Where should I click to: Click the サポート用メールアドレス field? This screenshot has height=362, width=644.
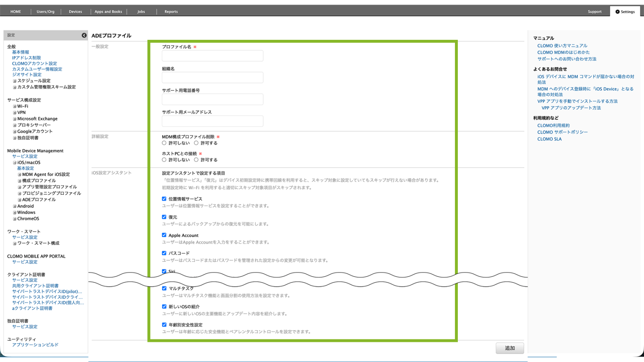click(x=213, y=121)
